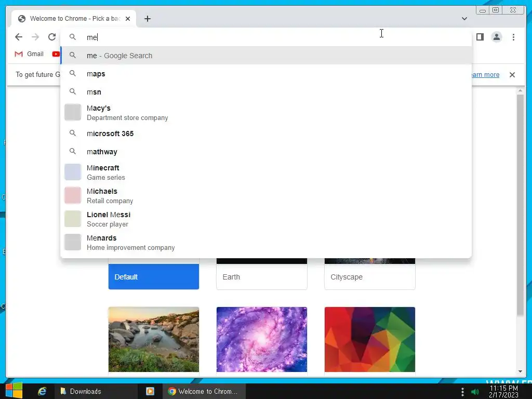The height and width of the screenshot is (399, 532).
Task: Click in the address bar text 'me'
Action: pyautogui.click(x=92, y=37)
